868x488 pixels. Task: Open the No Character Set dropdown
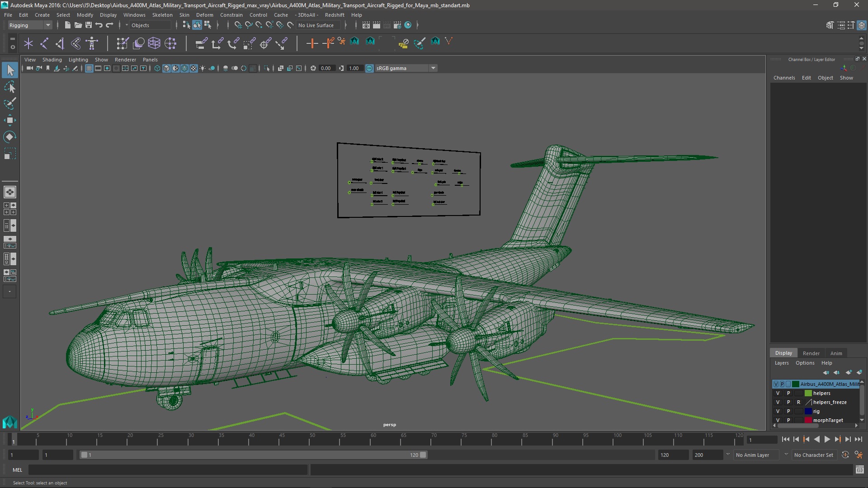coord(815,455)
